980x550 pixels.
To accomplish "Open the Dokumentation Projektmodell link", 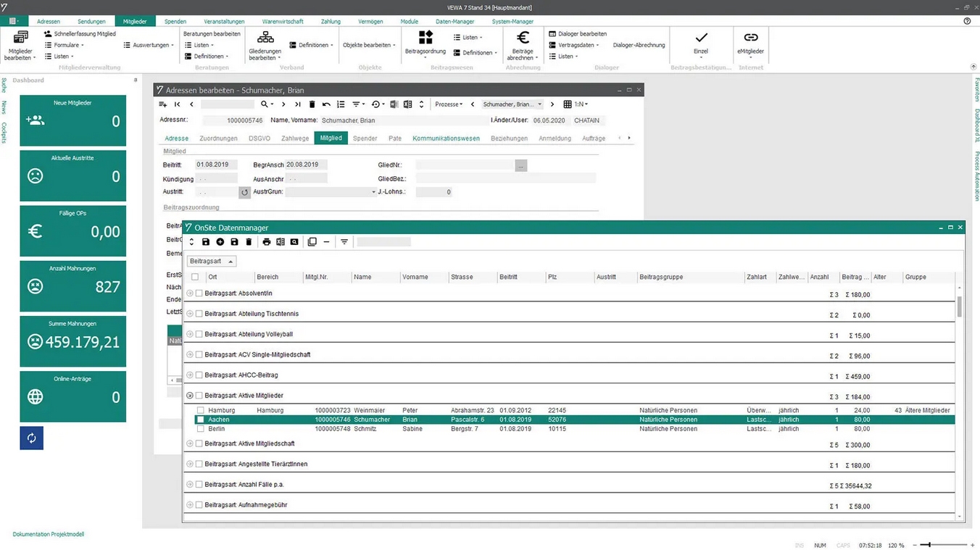I will tap(49, 534).
